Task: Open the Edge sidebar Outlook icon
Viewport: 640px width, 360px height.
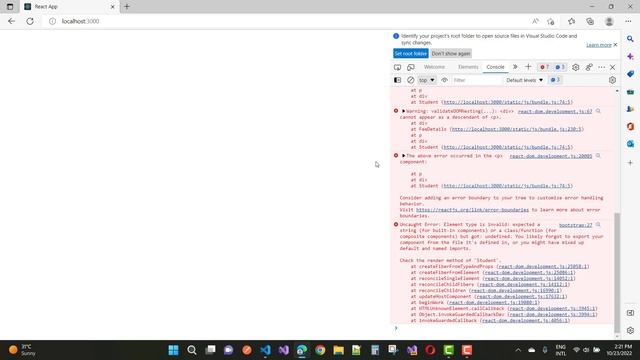Action: 630,144
